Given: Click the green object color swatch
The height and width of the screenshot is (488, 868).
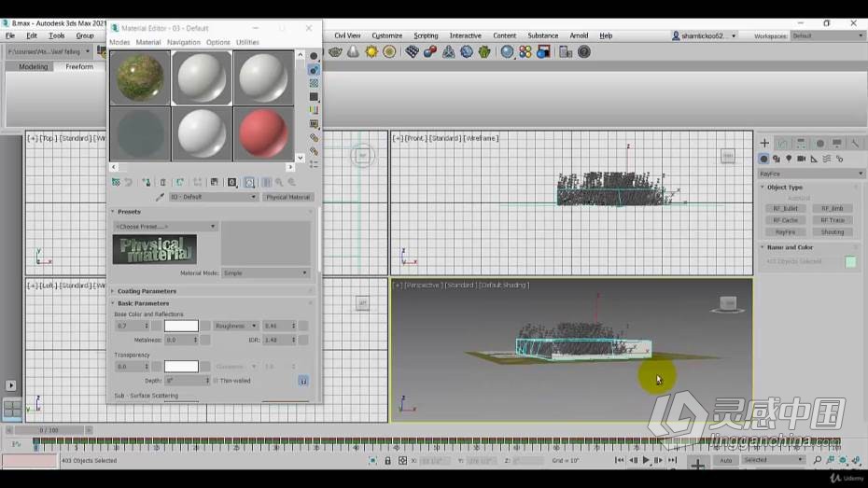Looking at the screenshot, I should pos(851,261).
